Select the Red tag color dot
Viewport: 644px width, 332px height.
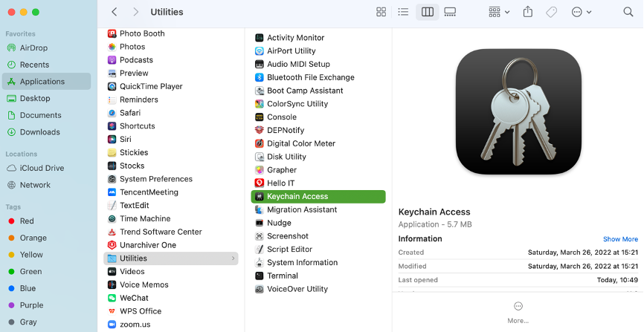tap(11, 221)
